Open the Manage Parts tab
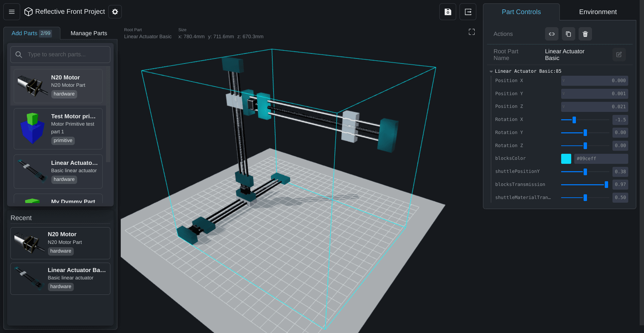 [89, 33]
